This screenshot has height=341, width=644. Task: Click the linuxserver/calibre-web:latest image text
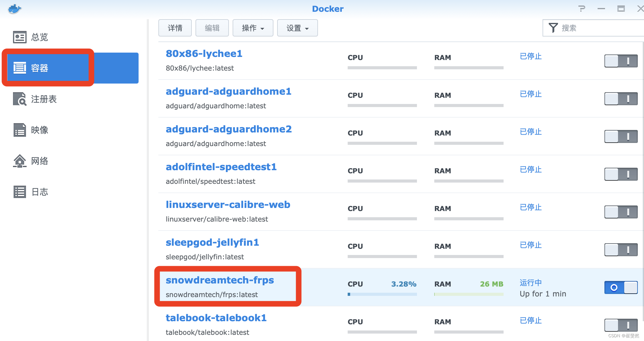point(217,219)
